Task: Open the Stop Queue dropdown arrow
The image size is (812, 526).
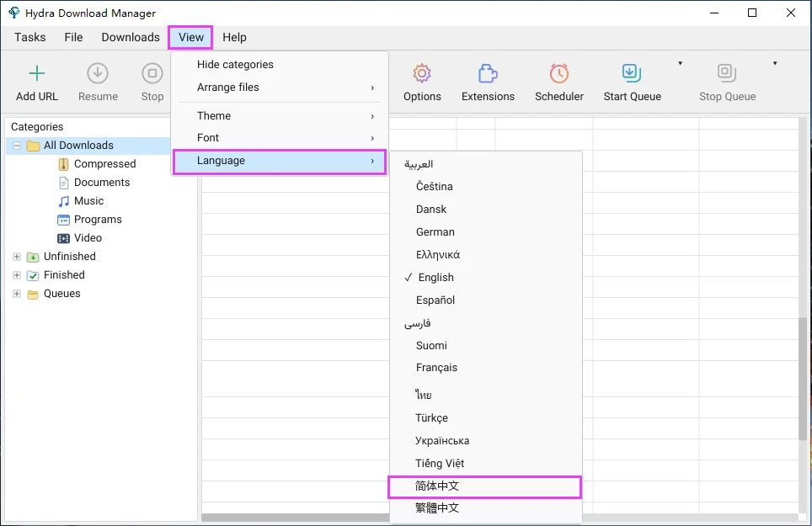Action: click(775, 63)
